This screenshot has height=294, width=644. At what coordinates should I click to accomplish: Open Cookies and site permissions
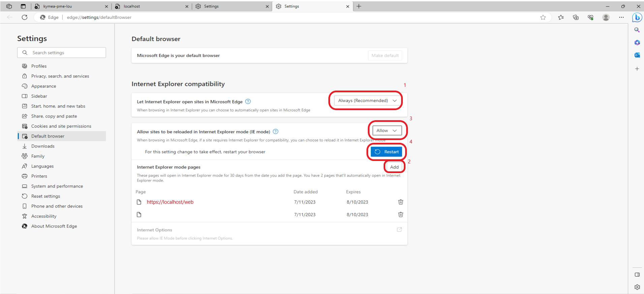point(61,126)
